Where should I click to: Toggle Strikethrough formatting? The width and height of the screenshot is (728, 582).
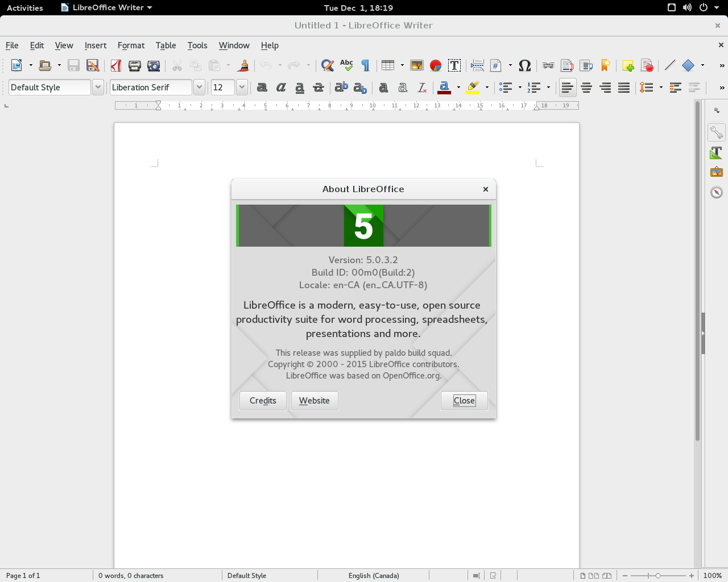coord(318,88)
